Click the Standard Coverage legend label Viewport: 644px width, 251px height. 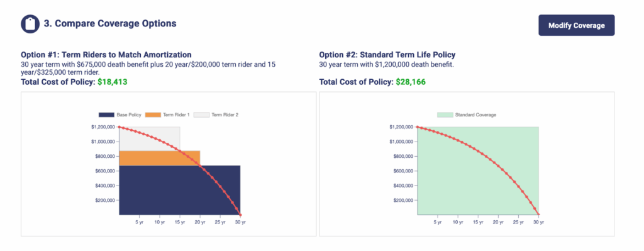coord(475,115)
